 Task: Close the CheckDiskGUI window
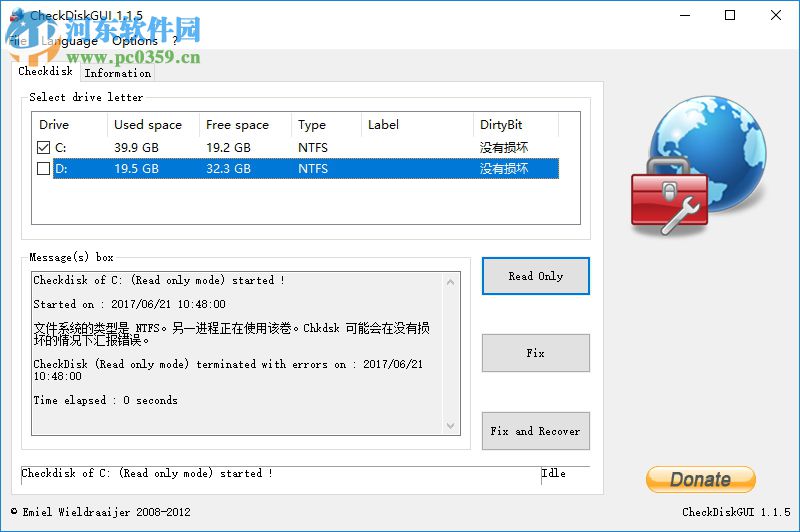pyautogui.click(x=776, y=15)
